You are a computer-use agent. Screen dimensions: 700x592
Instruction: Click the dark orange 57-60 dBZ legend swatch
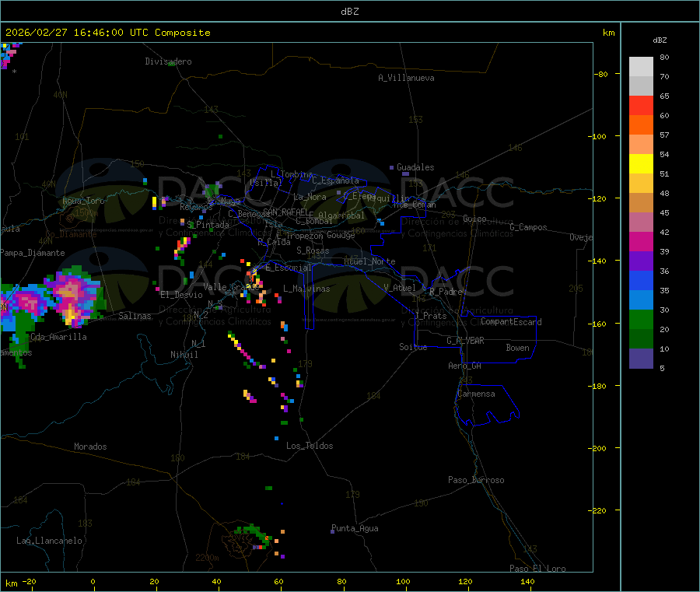641,125
